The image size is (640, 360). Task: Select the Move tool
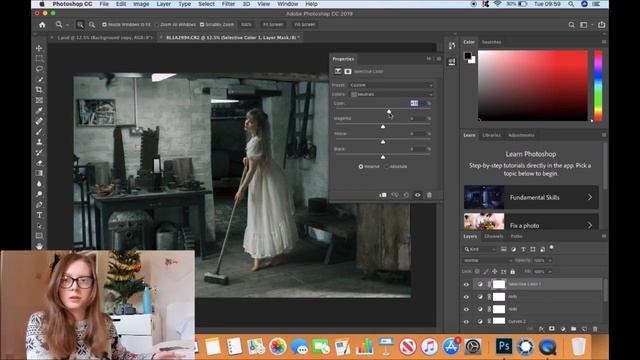(39, 48)
